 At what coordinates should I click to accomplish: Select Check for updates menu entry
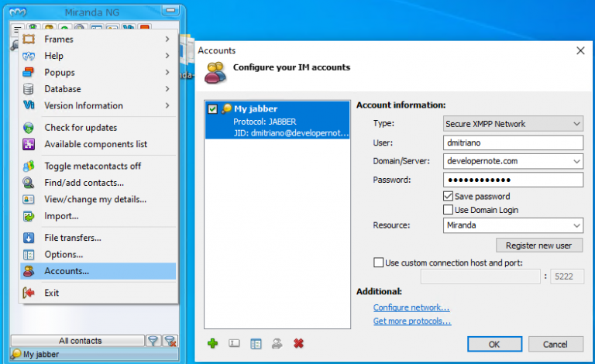98,128
